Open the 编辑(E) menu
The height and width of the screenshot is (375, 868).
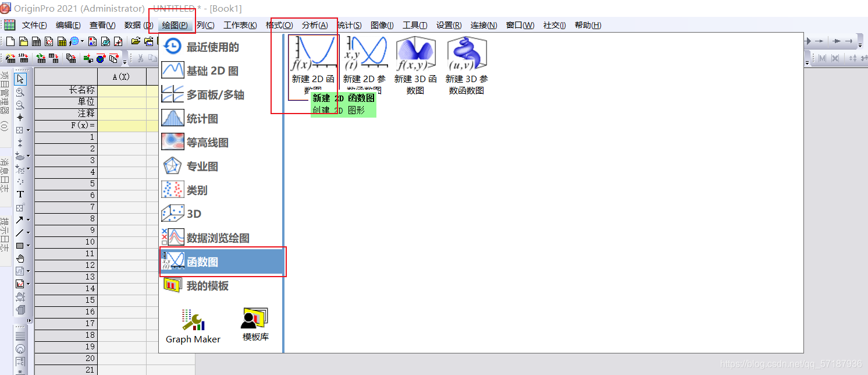[x=68, y=25]
